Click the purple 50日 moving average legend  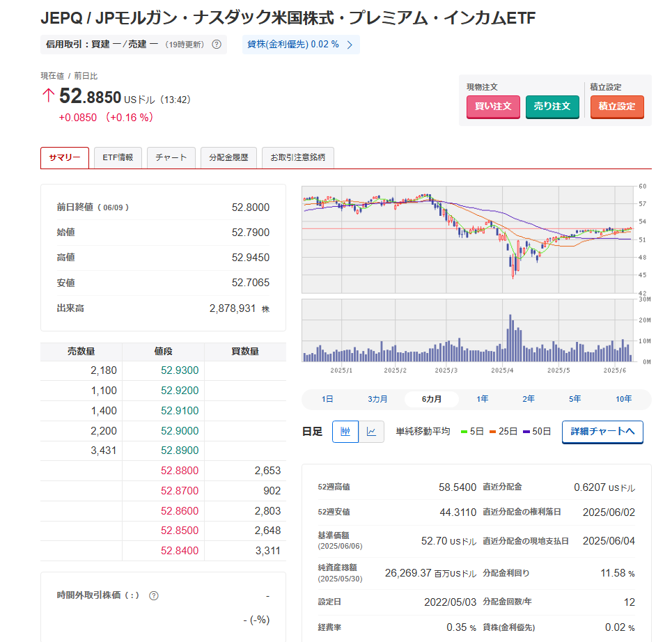click(537, 432)
